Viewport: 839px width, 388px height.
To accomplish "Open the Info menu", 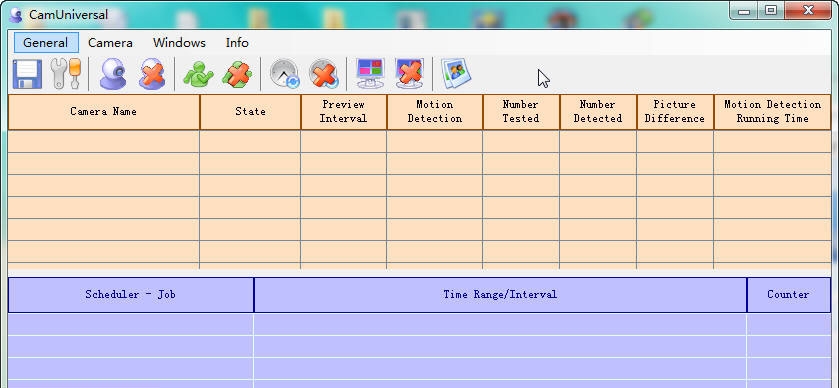I will click(237, 43).
